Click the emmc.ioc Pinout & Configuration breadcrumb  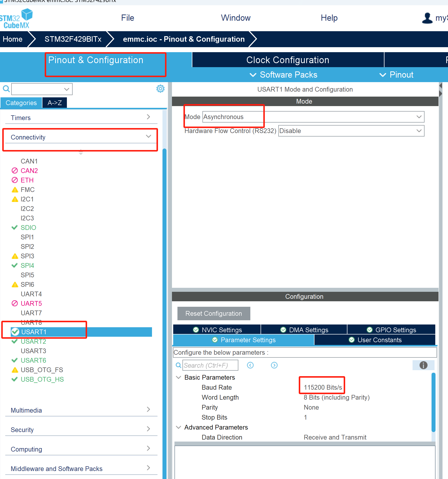click(x=184, y=39)
